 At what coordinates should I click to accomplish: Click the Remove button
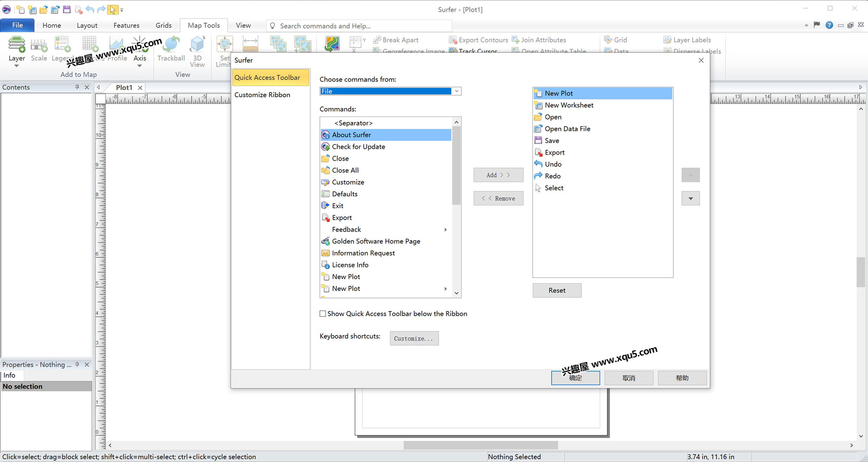click(498, 198)
